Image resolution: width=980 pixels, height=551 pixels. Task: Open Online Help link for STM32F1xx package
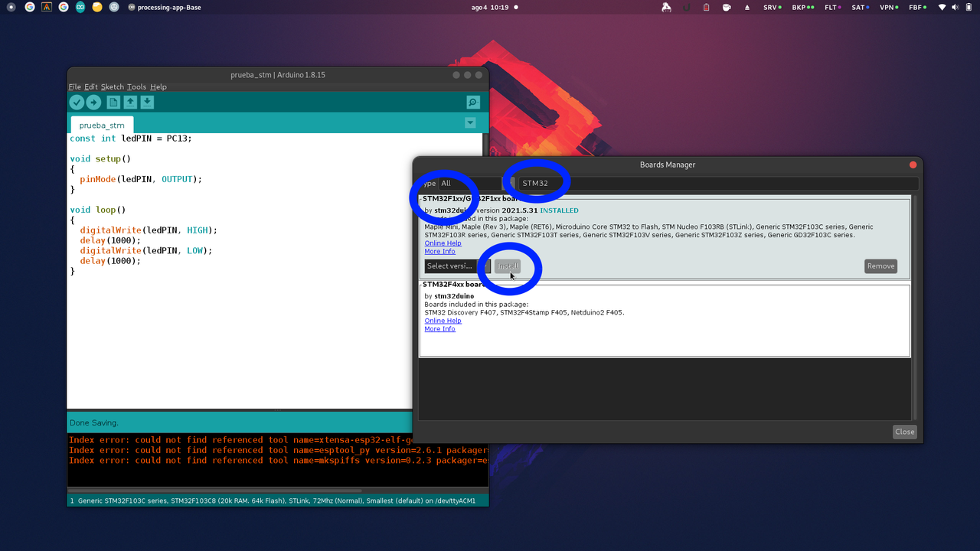pos(443,243)
